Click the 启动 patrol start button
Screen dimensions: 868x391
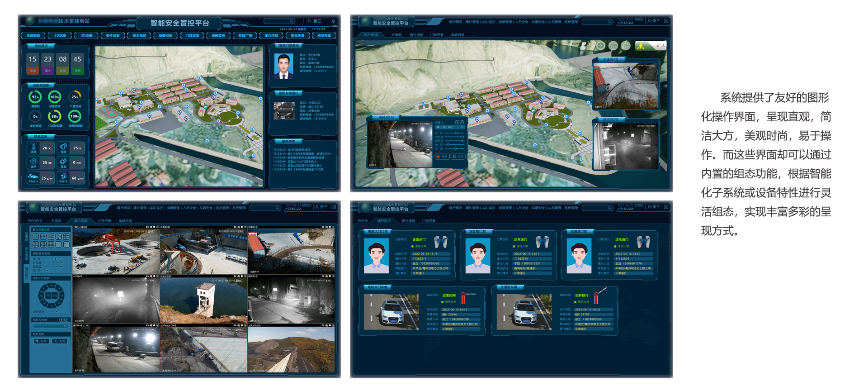coord(42,341)
